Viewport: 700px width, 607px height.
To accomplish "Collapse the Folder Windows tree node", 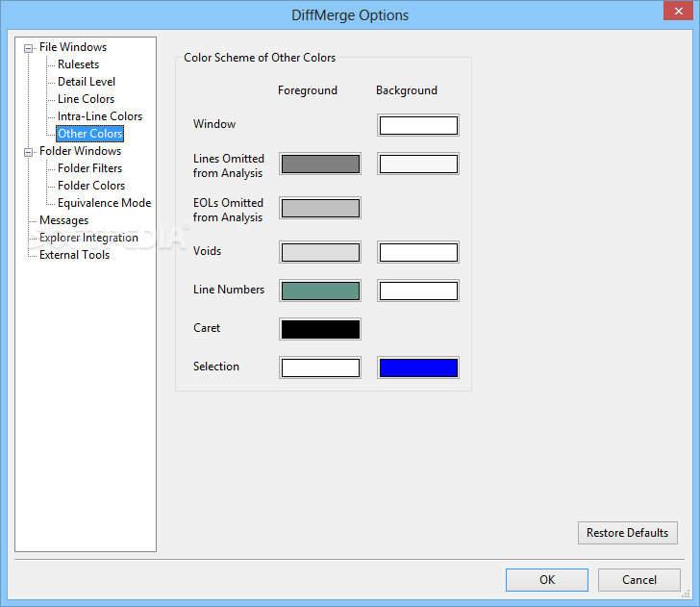I will (28, 152).
